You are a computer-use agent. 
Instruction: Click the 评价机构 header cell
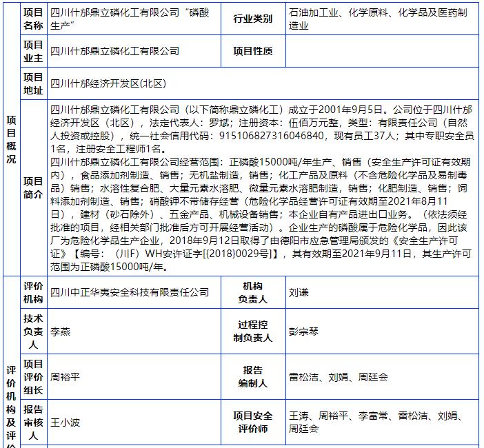point(33,292)
